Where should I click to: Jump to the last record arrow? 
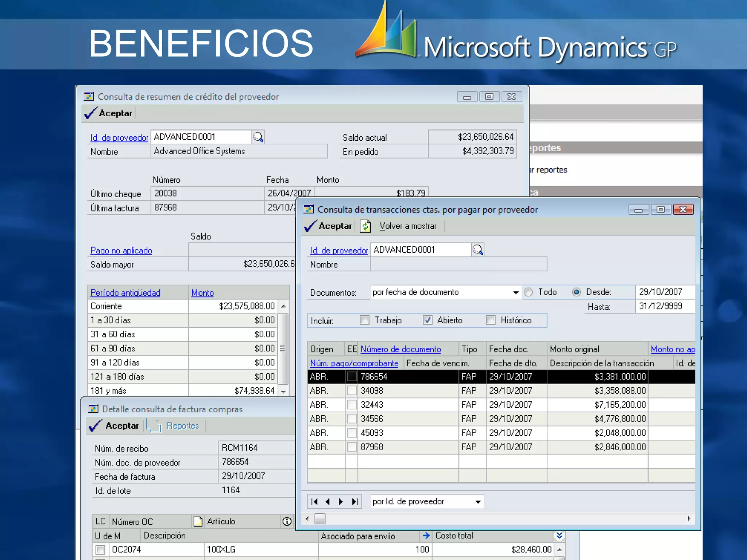(355, 502)
